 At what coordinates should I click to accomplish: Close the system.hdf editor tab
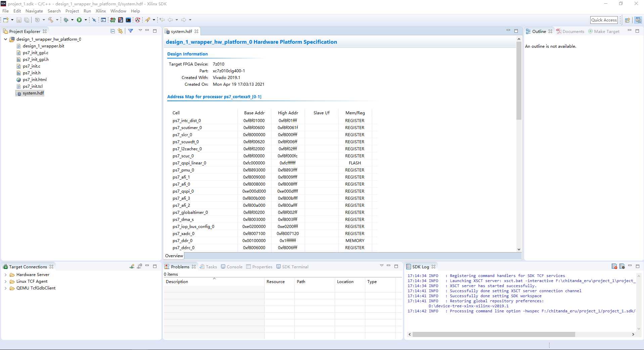(x=196, y=31)
